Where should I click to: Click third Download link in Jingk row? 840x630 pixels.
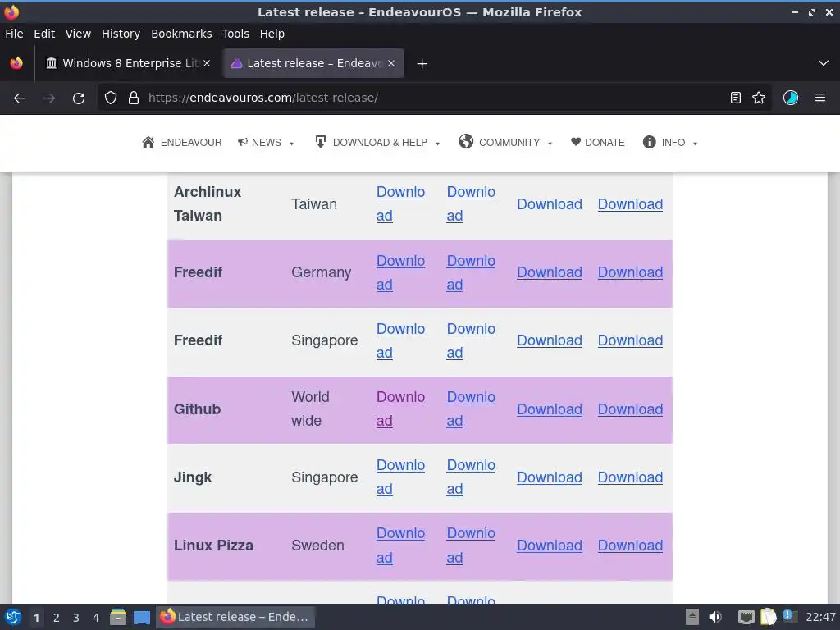click(549, 477)
